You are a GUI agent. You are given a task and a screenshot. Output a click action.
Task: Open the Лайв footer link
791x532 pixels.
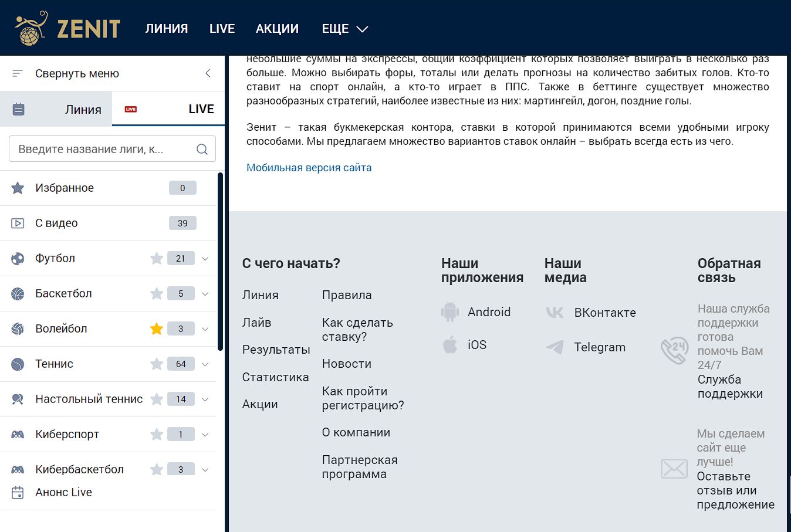tap(257, 323)
